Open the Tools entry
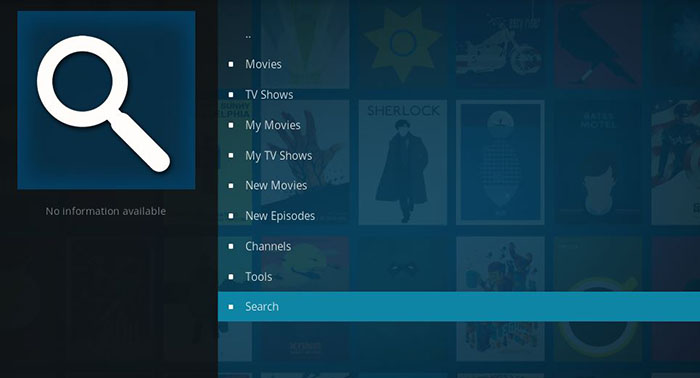 (x=258, y=277)
